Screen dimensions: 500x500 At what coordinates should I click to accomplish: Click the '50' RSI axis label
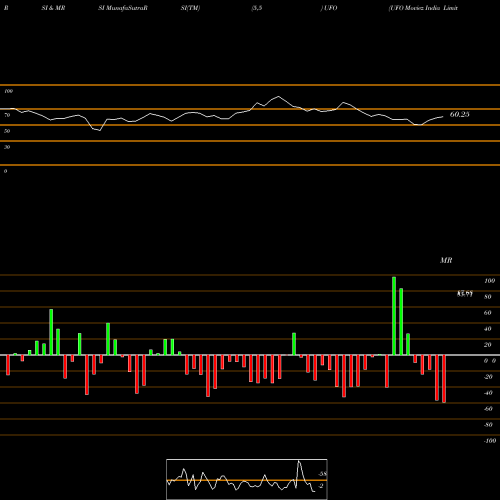point(7,131)
